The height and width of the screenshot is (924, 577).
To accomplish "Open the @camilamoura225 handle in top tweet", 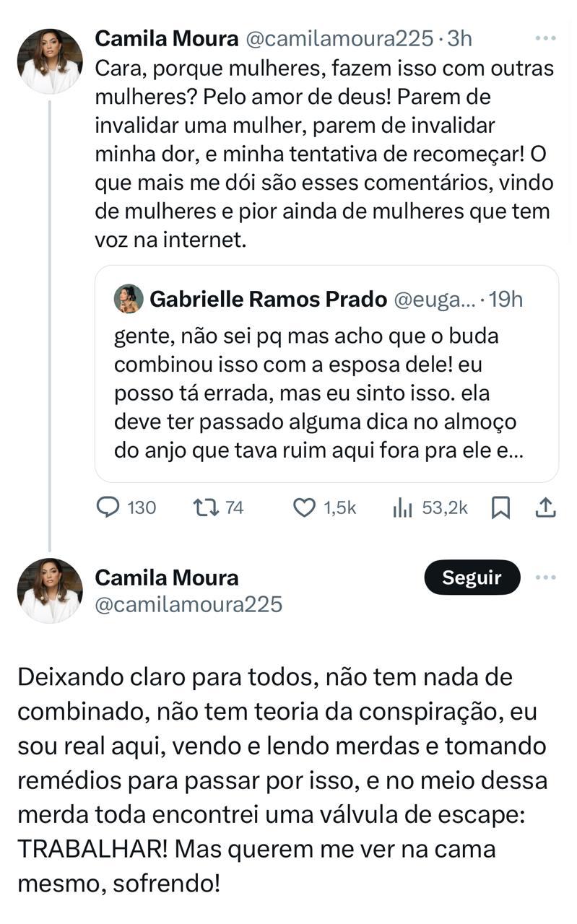I will tap(339, 38).
